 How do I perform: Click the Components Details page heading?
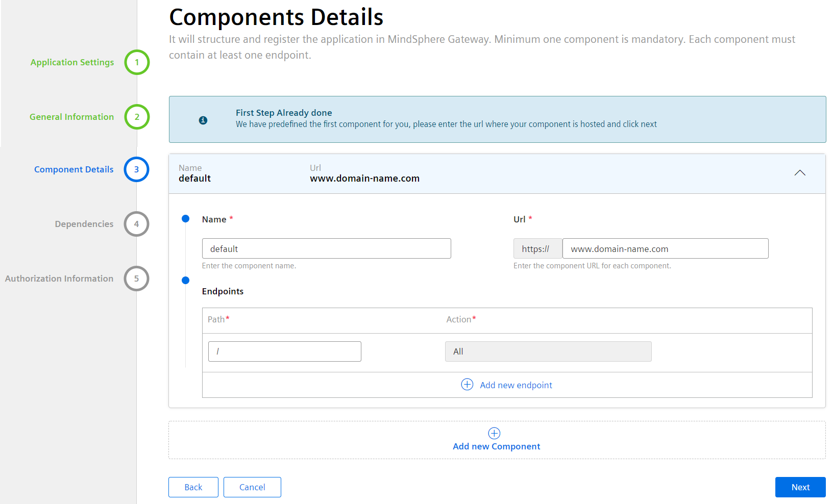point(276,17)
